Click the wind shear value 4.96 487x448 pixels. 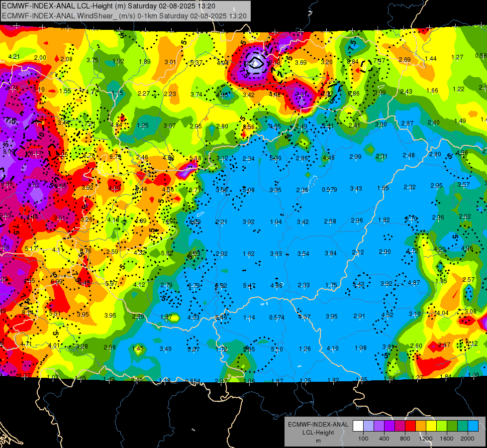[467, 248]
